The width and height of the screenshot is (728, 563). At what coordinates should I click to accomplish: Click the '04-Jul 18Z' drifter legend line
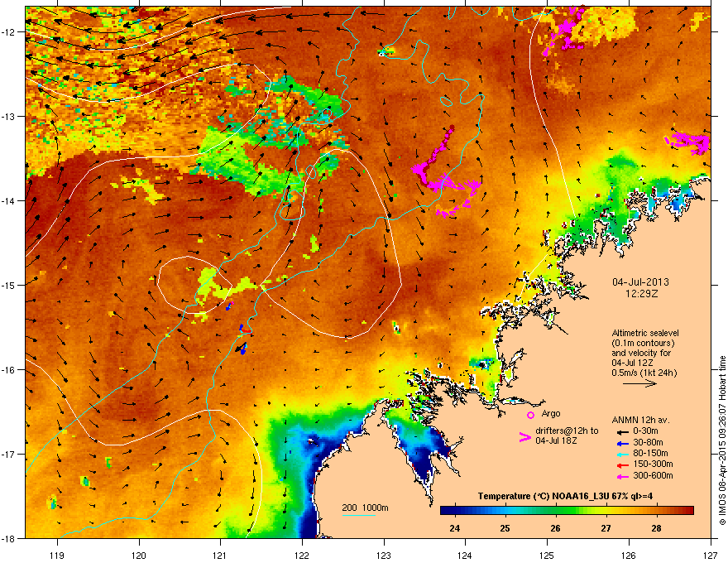[556, 440]
